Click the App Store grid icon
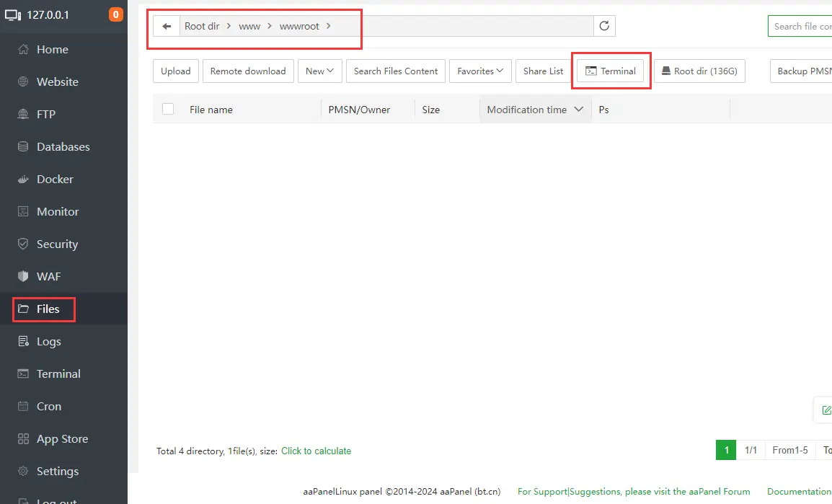This screenshot has width=832, height=504. click(x=23, y=439)
